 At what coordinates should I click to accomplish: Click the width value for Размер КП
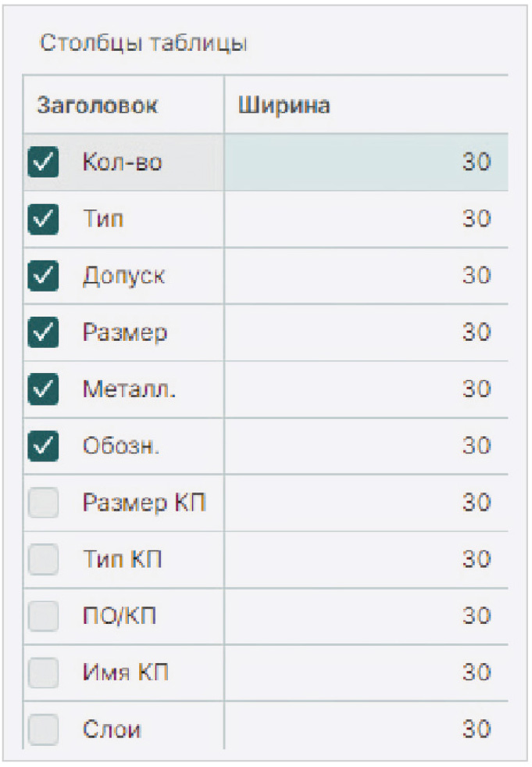coord(476,503)
